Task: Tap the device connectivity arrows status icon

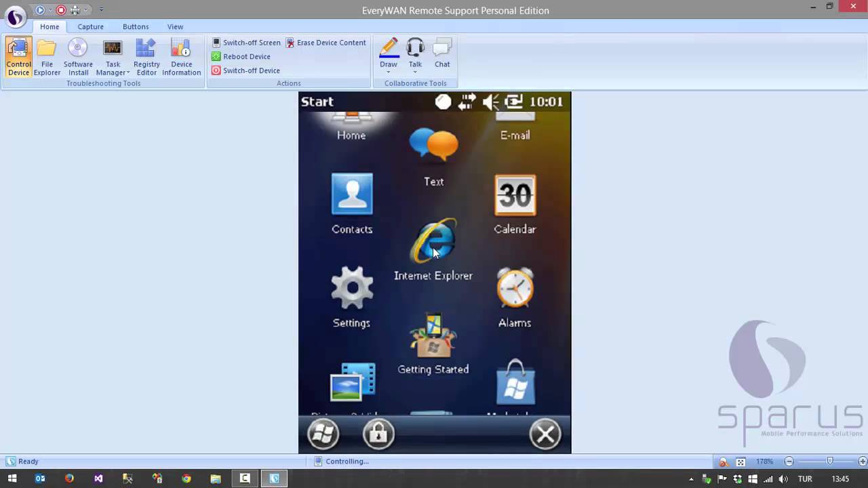Action: pyautogui.click(x=467, y=102)
